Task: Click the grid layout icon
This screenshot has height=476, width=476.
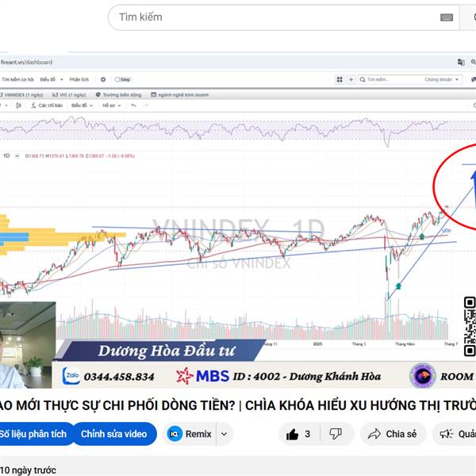Action: click(x=340, y=79)
